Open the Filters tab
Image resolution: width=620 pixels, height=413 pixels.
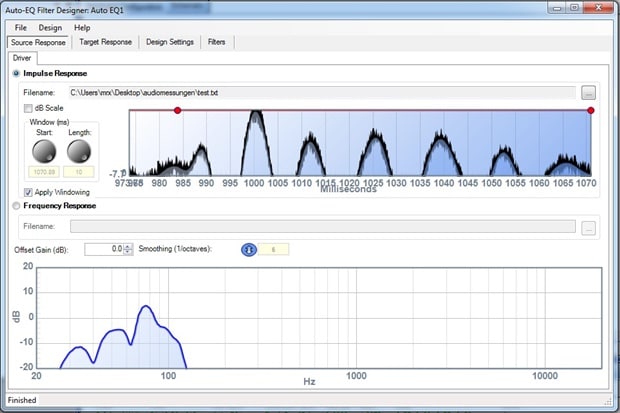coord(217,42)
